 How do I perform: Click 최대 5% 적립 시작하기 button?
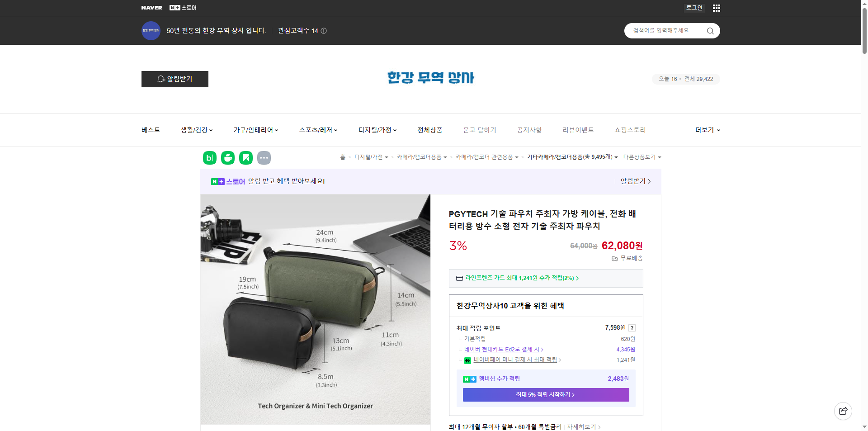[545, 394]
